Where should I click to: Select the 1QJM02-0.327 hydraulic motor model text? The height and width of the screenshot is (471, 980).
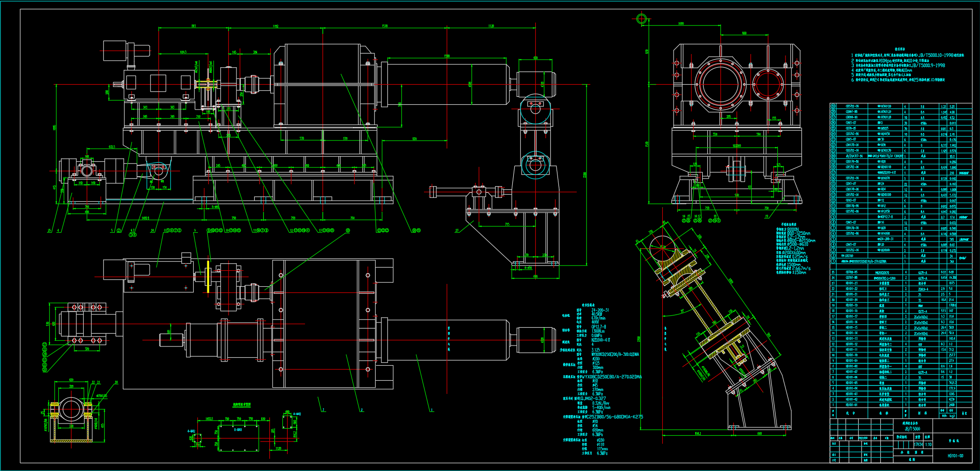[x=595, y=398]
